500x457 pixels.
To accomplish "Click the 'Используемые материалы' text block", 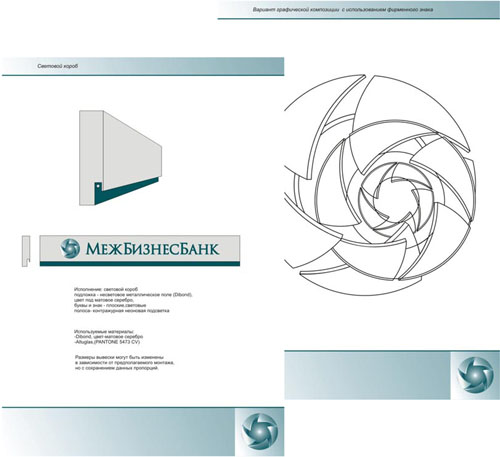I will (108, 337).
